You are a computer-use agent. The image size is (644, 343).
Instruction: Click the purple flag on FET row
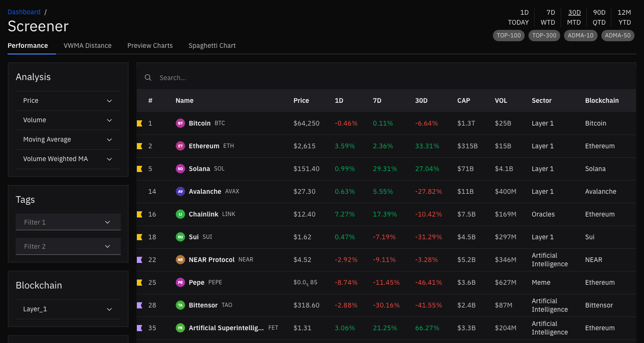pos(140,328)
